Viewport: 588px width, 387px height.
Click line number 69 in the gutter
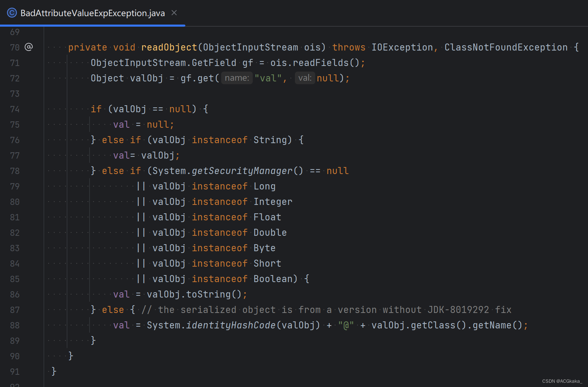(15, 32)
